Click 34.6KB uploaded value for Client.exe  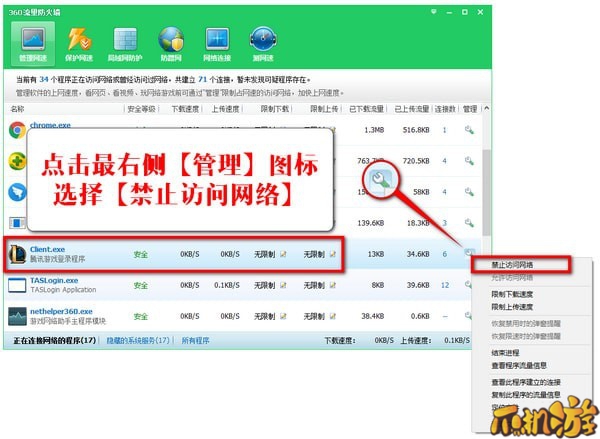418,254
